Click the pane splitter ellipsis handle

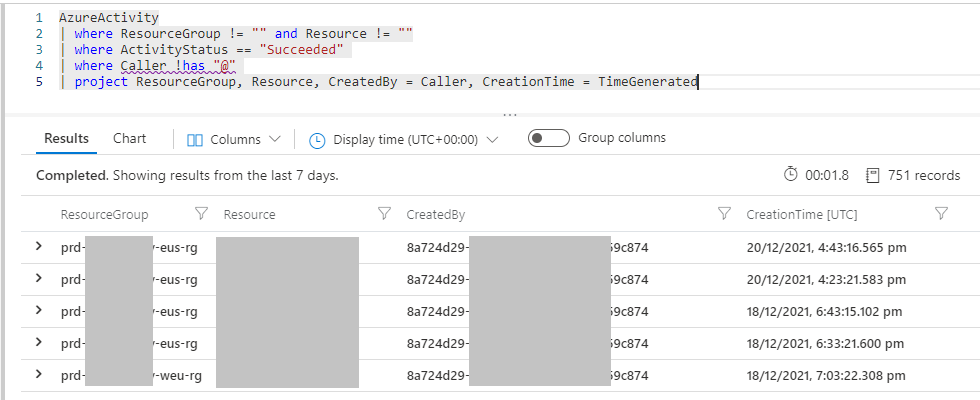(x=510, y=115)
